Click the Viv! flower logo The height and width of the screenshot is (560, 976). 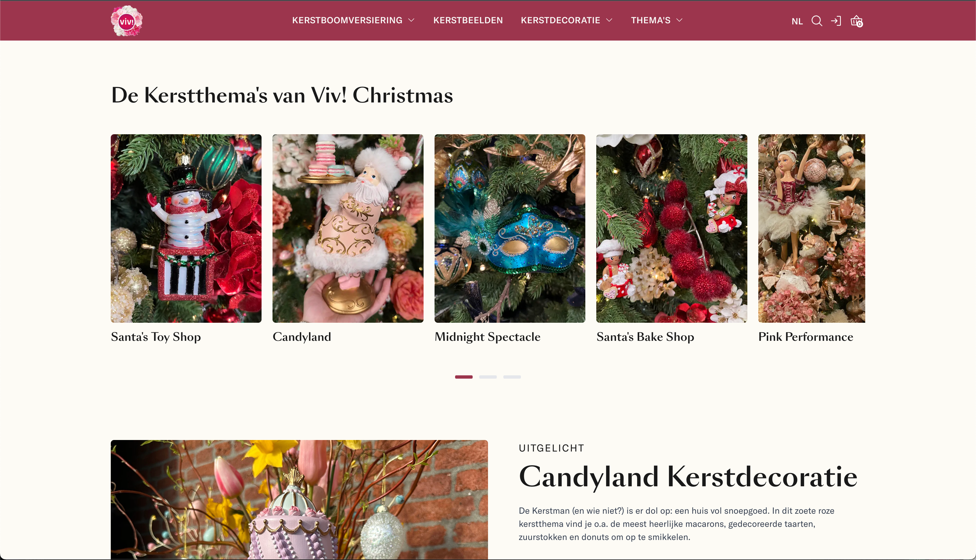click(x=126, y=21)
